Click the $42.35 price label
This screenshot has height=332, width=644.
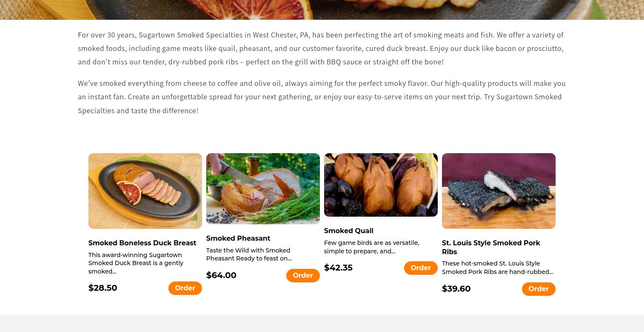(x=338, y=268)
